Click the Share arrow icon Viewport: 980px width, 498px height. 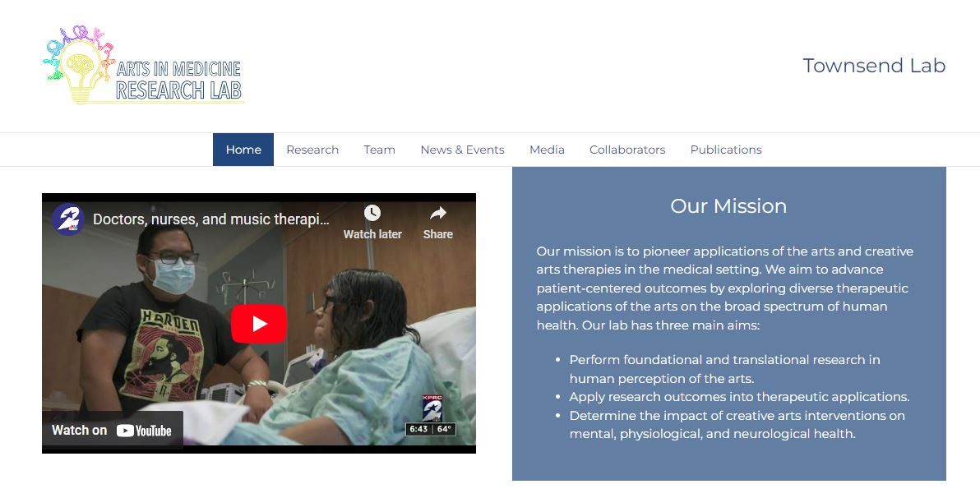[x=438, y=213]
